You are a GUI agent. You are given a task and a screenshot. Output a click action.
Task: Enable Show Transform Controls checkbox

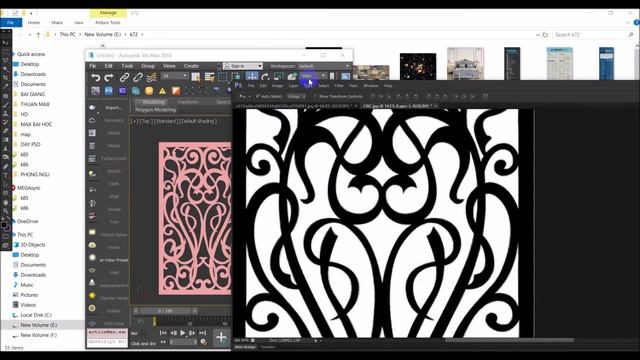coord(315,96)
